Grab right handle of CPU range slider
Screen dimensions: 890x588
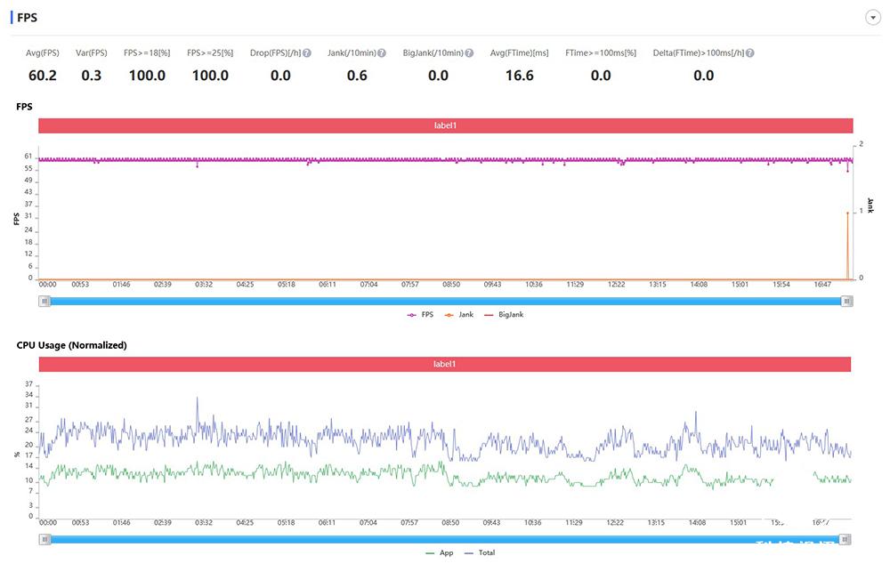click(x=845, y=540)
